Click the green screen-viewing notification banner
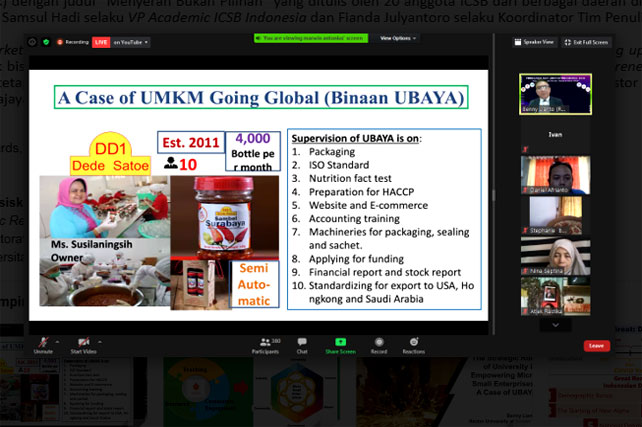Viewport: 642px width, 427px height. (311, 38)
